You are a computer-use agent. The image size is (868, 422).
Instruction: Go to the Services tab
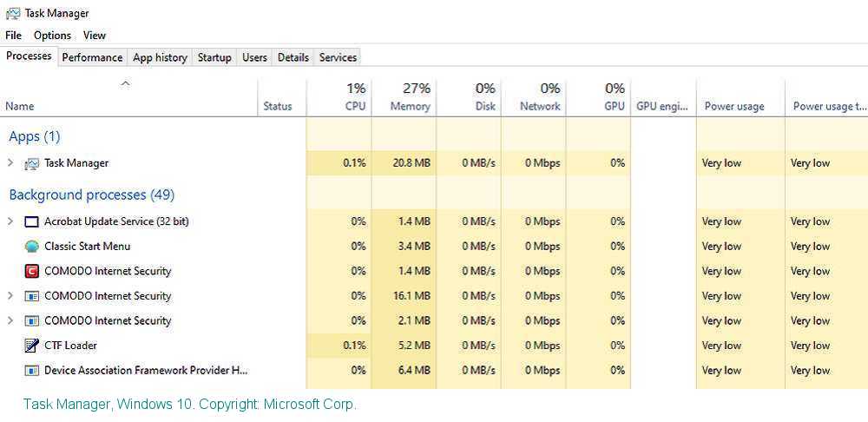338,57
